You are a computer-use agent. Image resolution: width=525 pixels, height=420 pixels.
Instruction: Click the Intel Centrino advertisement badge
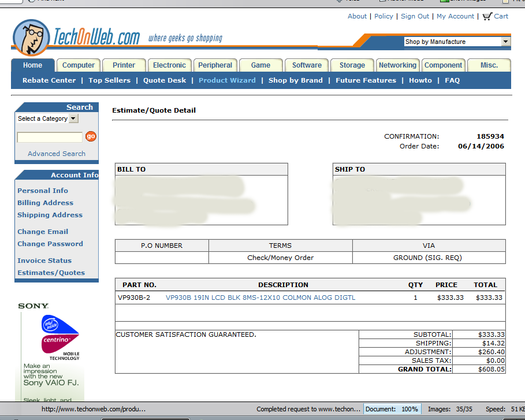(60, 334)
